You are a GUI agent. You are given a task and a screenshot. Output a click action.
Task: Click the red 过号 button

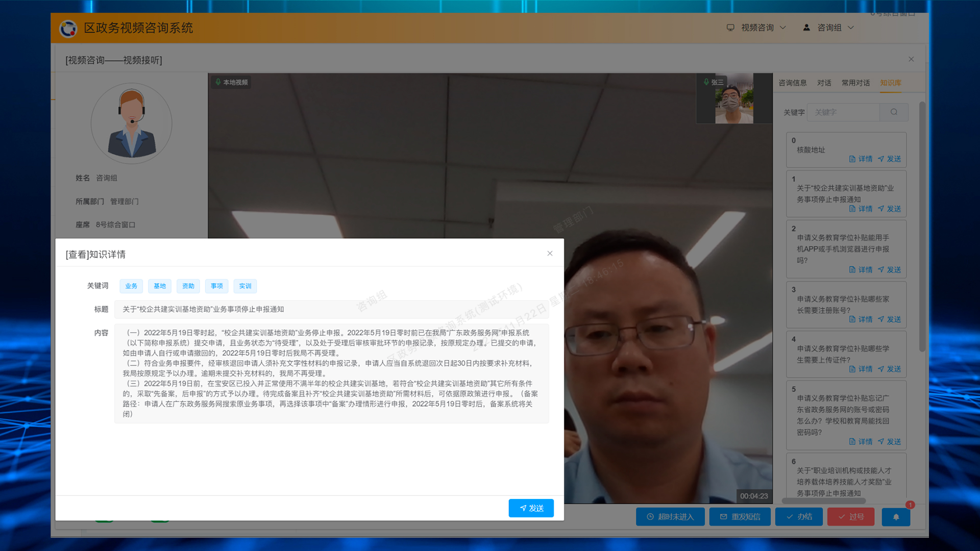851,517
